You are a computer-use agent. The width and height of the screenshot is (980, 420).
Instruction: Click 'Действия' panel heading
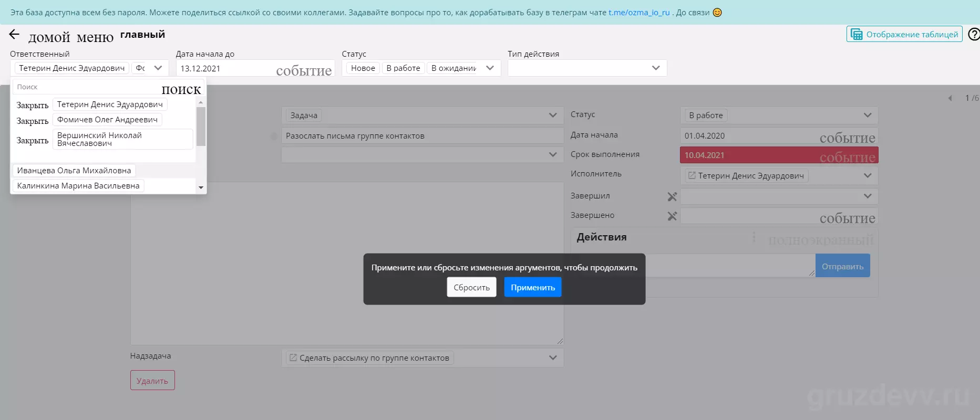click(x=602, y=237)
